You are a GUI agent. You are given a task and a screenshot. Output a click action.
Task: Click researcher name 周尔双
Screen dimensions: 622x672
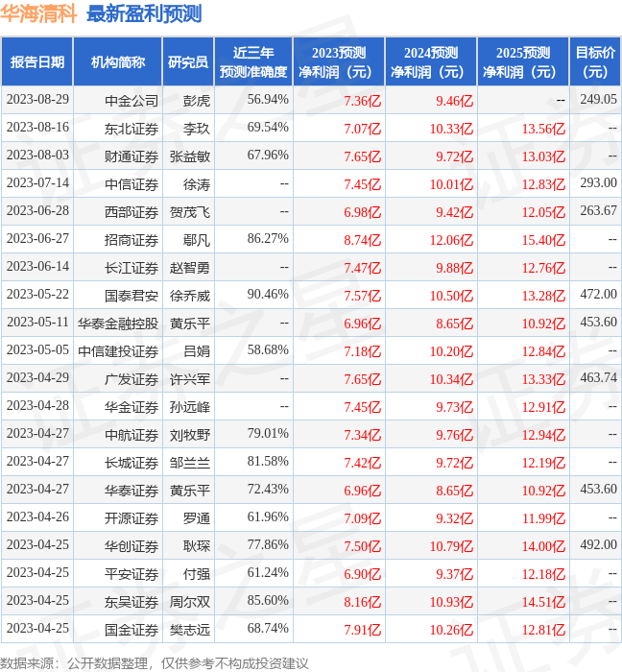(190, 602)
